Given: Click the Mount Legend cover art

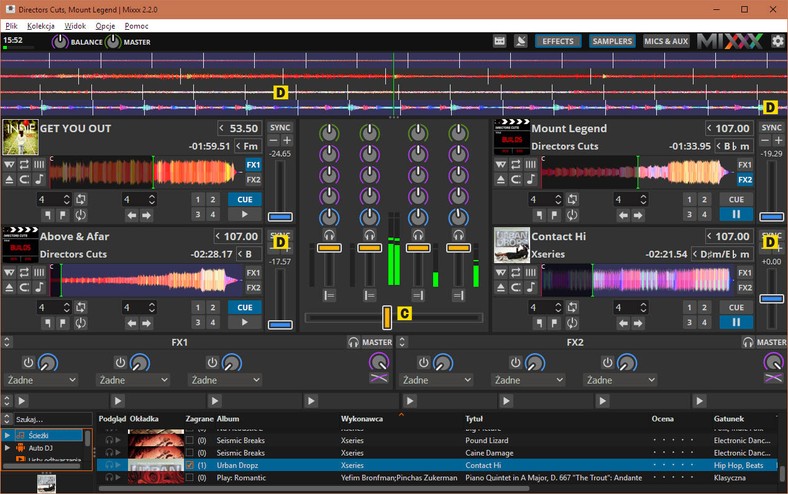Looking at the screenshot, I should [511, 138].
